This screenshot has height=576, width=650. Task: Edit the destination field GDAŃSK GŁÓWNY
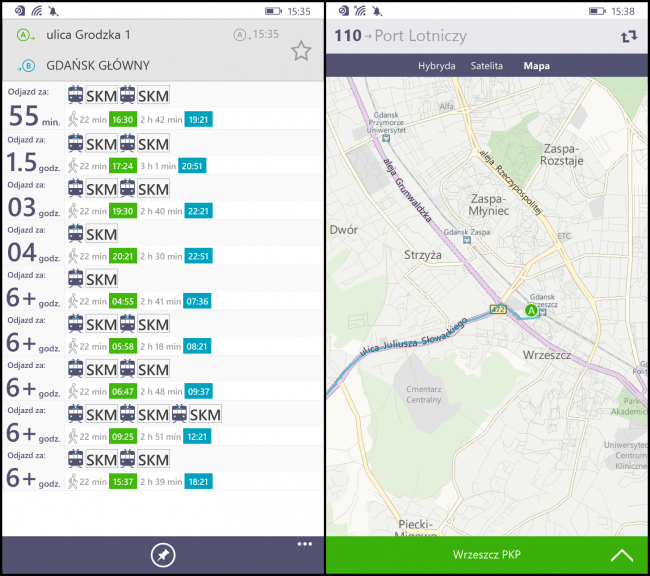(98, 66)
